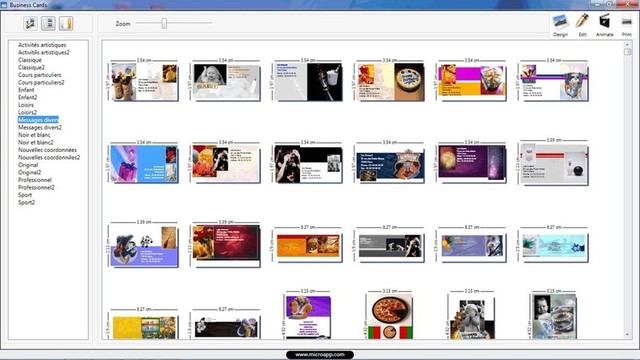640x360 pixels.
Task: Pick the Sport category
Action: (x=25, y=195)
